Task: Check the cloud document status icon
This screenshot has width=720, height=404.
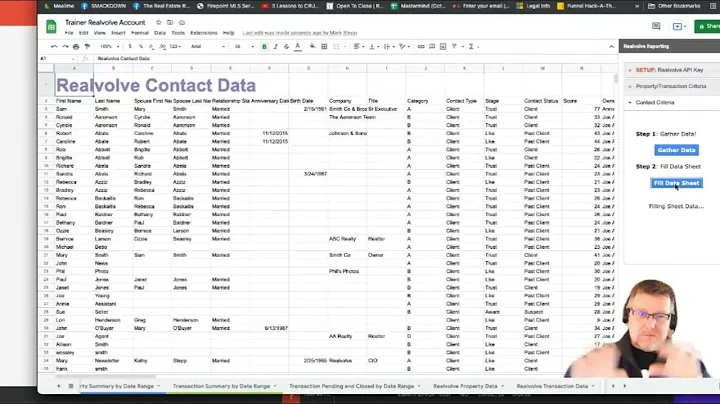Action: [182, 22]
